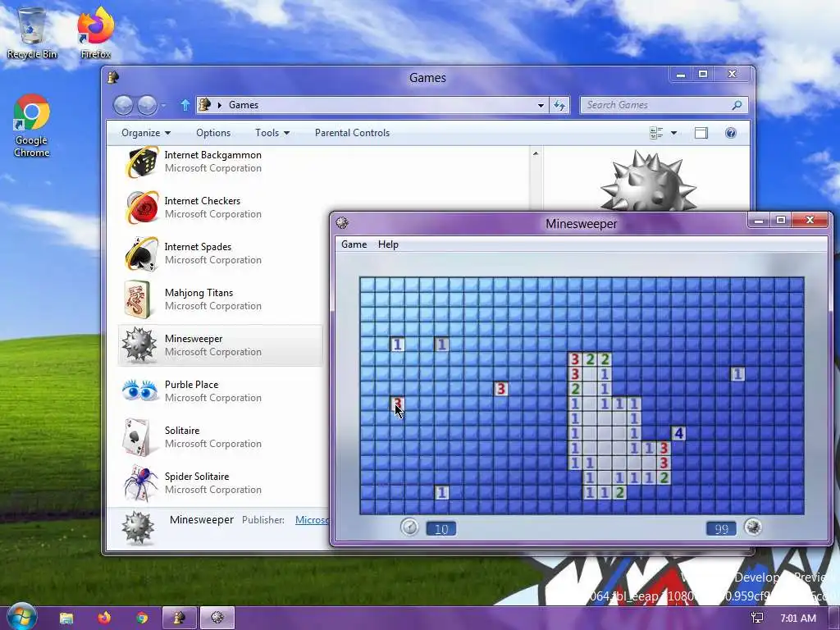Open the address bar history dropdown arrow
Screen dimensions: 840x630
click(541, 106)
